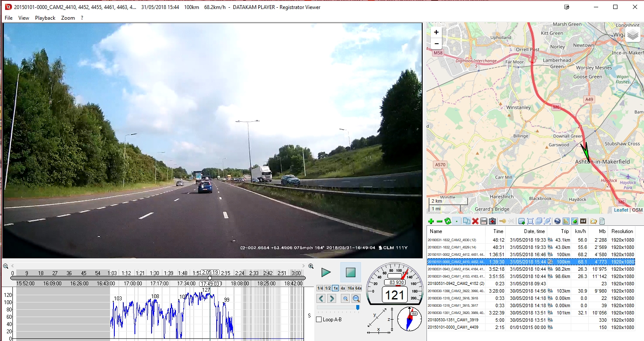Viewport: 644px width, 341px height.
Task: Zoom in the map with plus
Action: (x=436, y=32)
